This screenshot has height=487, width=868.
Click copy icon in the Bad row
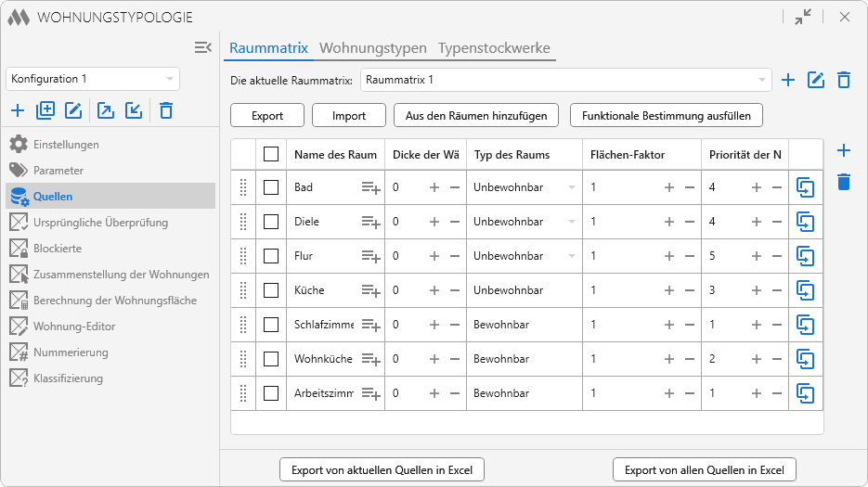tap(805, 187)
